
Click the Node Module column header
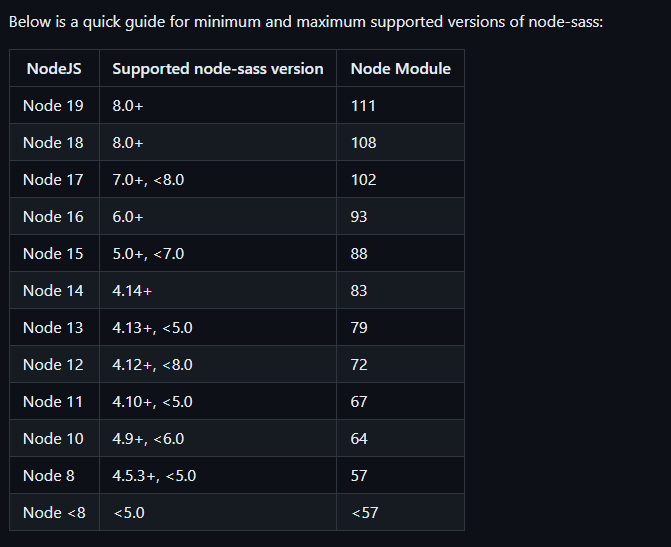coord(400,69)
